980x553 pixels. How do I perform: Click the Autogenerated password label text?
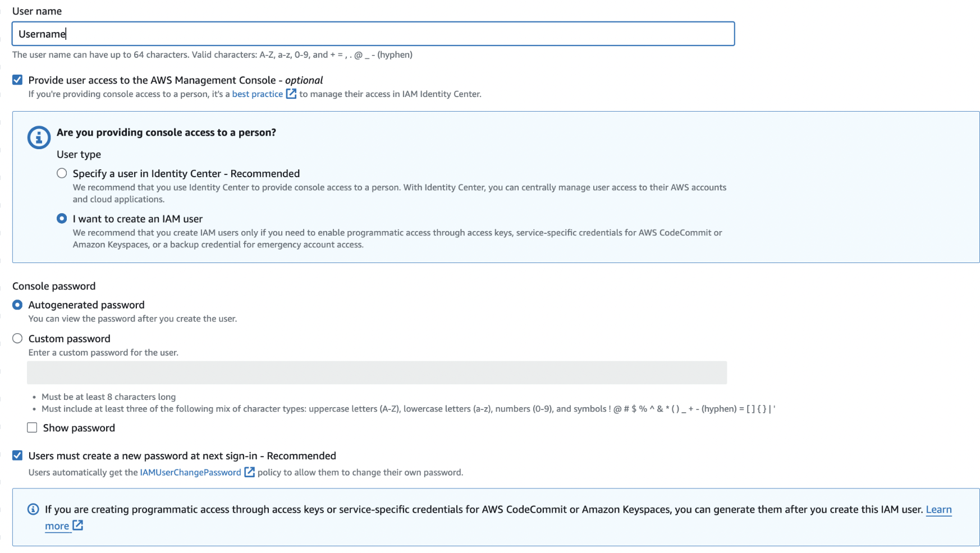pos(86,305)
